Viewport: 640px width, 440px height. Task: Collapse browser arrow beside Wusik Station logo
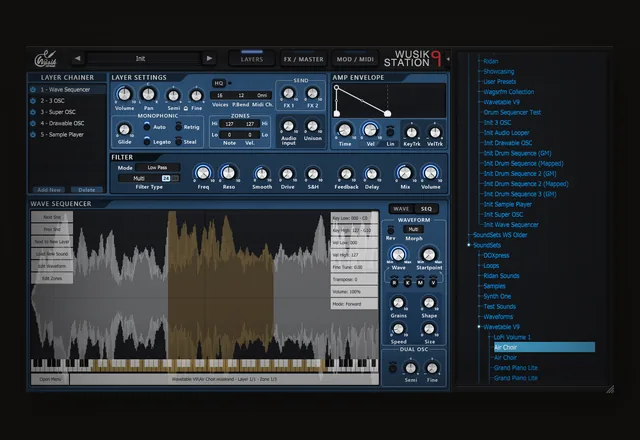448,59
